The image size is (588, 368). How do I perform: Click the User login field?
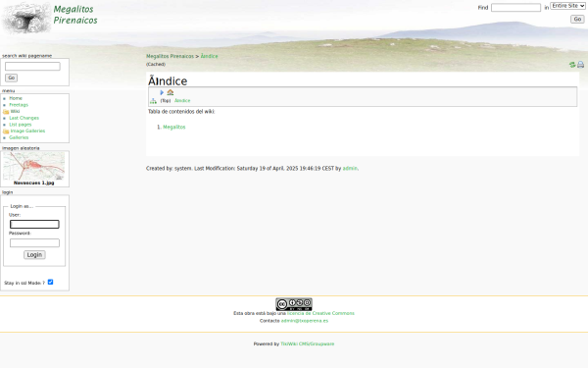point(34,224)
